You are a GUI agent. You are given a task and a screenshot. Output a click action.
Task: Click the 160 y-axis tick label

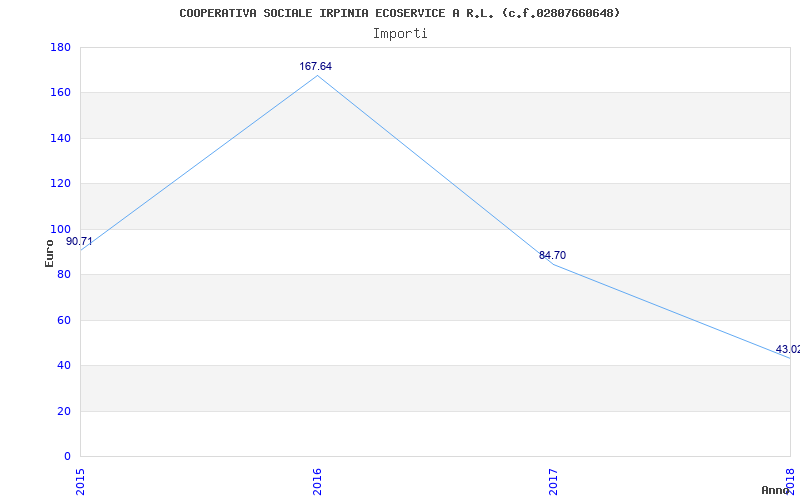click(60, 93)
